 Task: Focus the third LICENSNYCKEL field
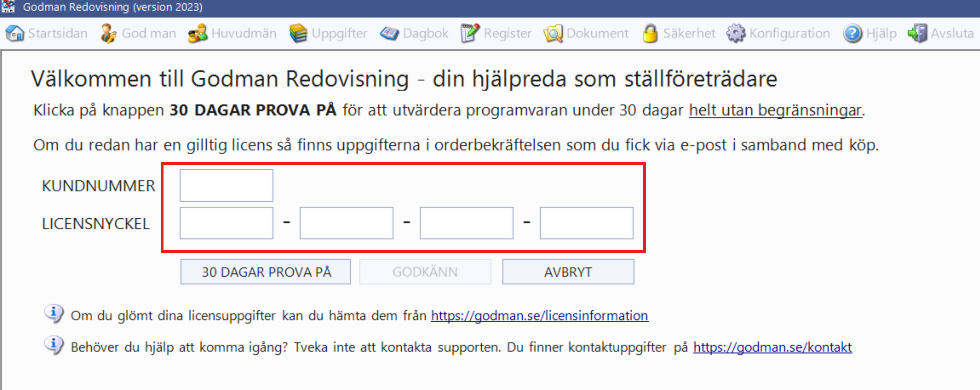[466, 223]
